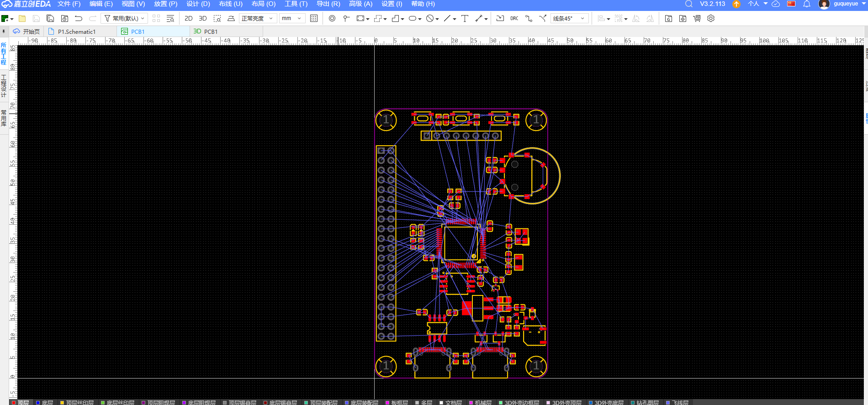This screenshot has height=405, width=868.
Task: Click the pin icon left of tabs
Action: coord(4,32)
